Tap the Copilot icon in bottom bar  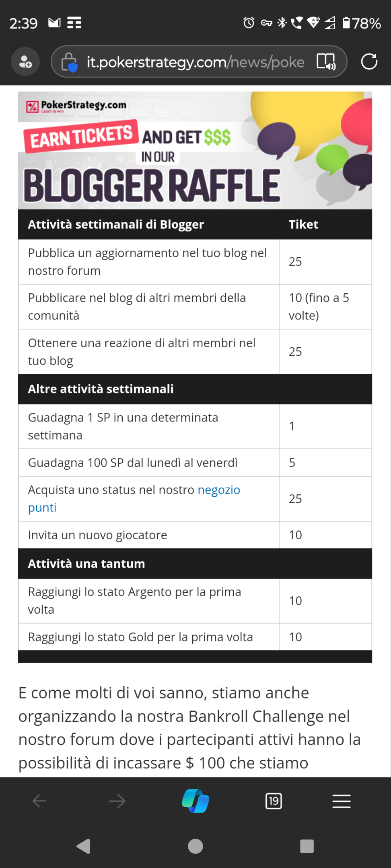[195, 801]
